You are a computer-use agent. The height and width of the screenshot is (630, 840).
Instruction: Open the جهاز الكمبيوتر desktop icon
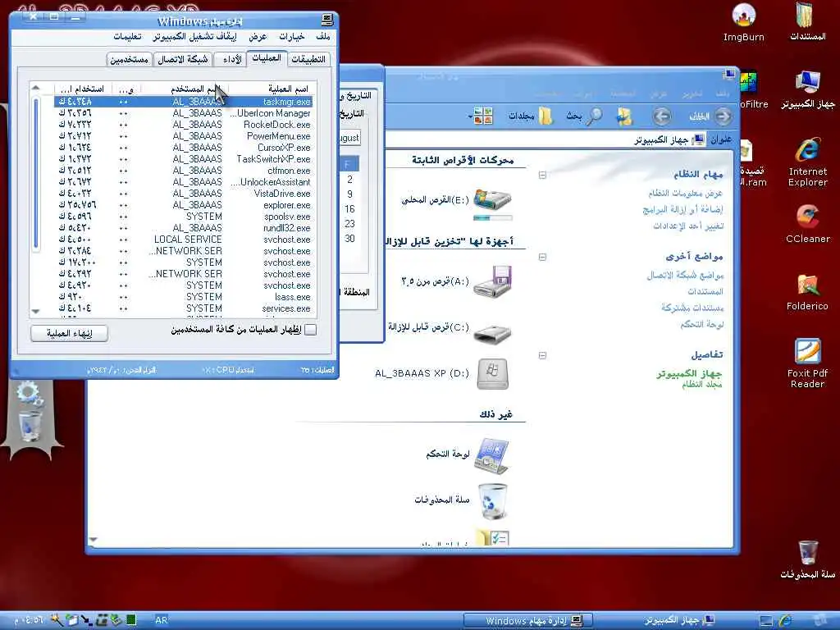pos(808,90)
